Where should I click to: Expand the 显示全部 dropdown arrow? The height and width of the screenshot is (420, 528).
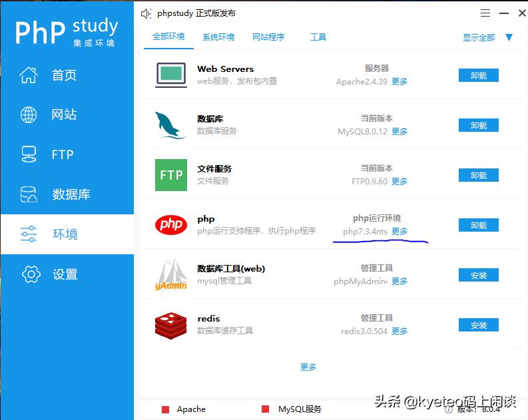click(x=509, y=37)
